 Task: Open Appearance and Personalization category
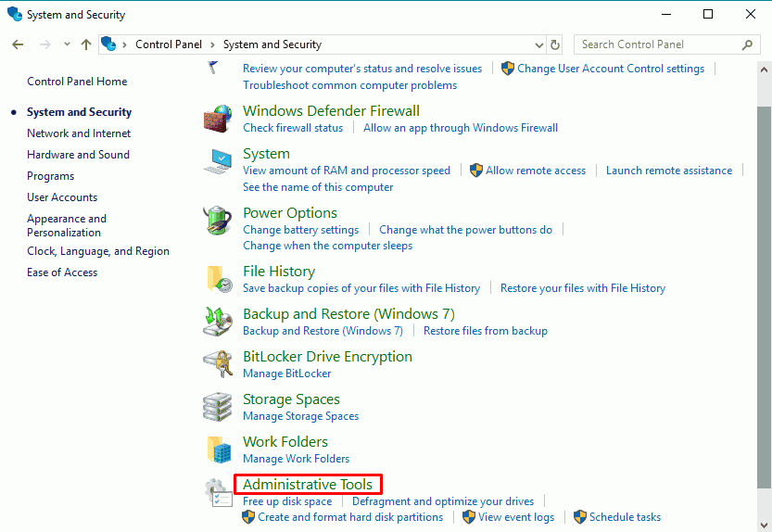[67, 225]
